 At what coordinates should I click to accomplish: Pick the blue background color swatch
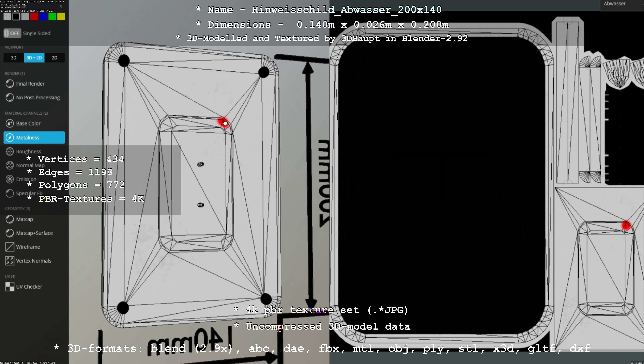(43, 17)
